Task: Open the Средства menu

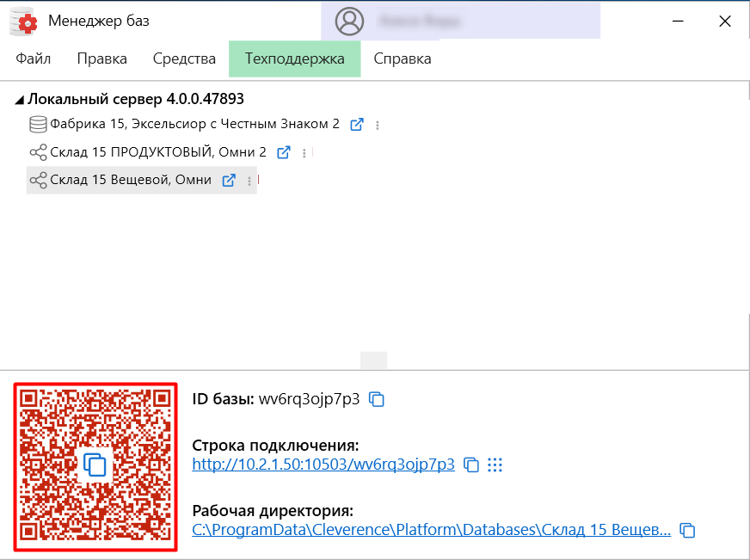Action: (x=183, y=58)
